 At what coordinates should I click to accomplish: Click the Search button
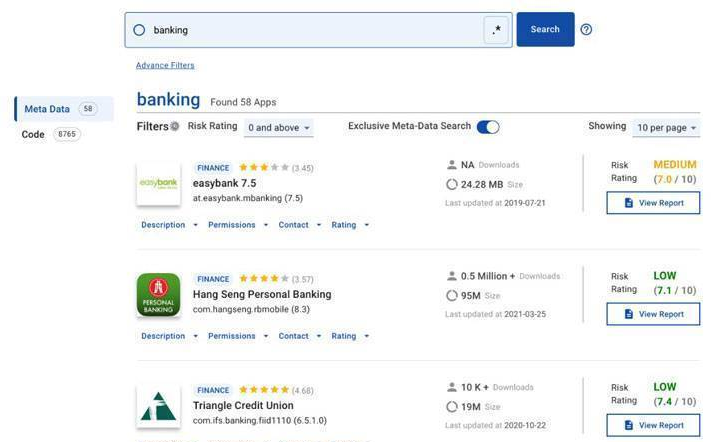[x=545, y=30]
